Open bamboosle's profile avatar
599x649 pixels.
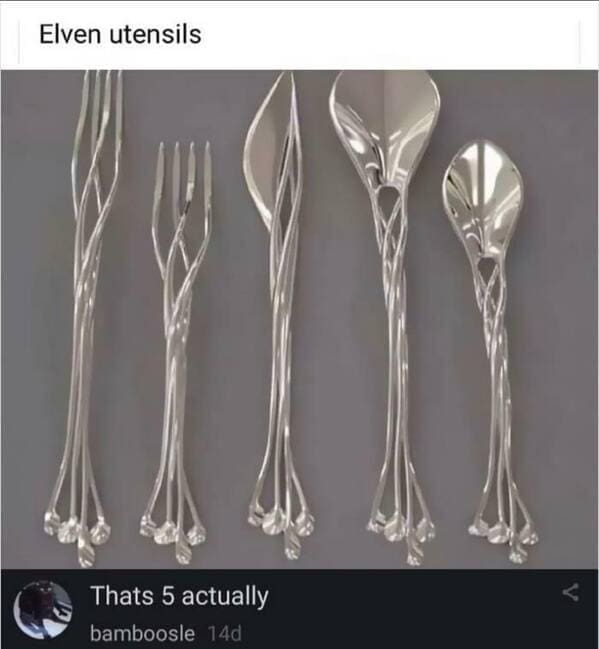pos(42,610)
